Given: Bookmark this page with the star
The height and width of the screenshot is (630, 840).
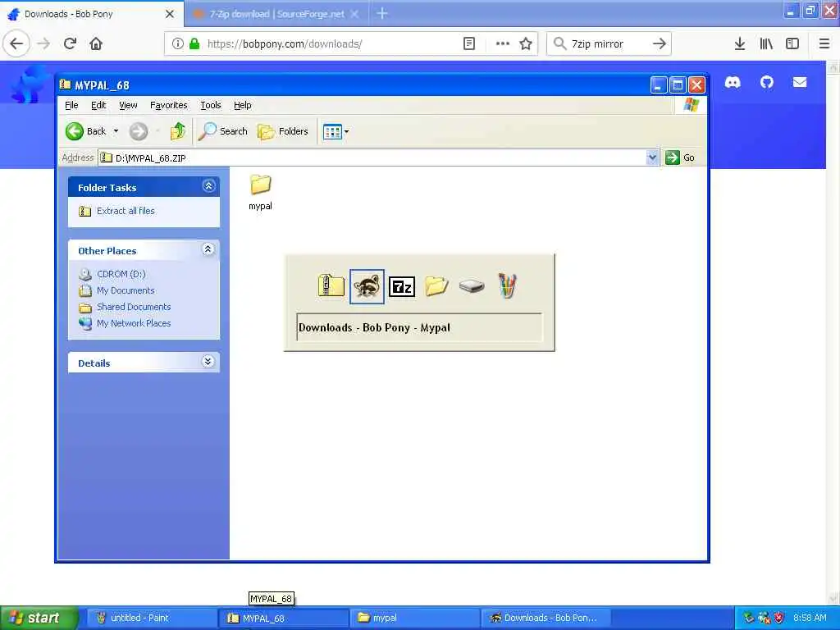Looking at the screenshot, I should pos(526,43).
